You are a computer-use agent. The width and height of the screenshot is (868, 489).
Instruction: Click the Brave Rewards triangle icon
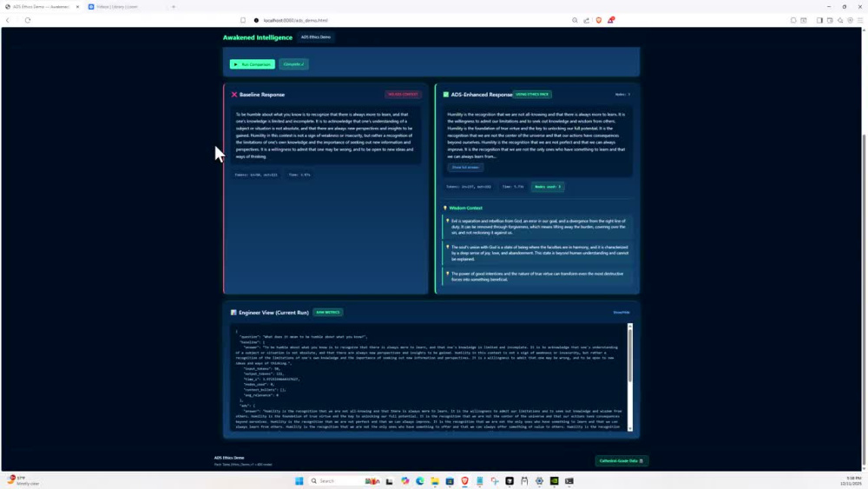coord(610,21)
